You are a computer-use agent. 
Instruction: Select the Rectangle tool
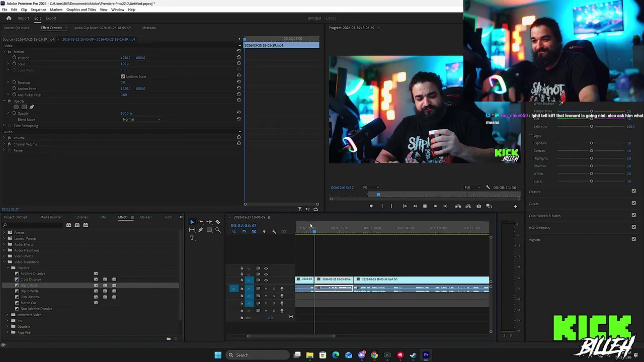pyautogui.click(x=209, y=230)
